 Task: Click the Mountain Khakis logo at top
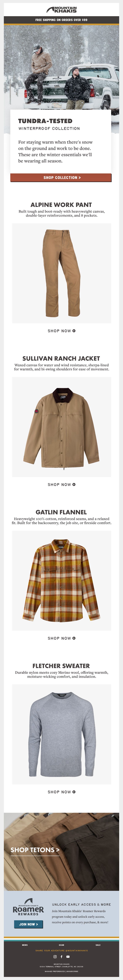click(x=61, y=10)
